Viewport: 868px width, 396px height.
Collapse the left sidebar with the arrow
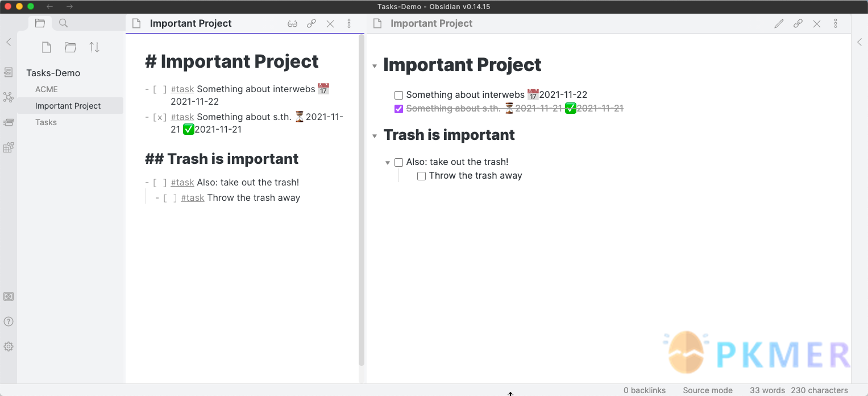pos(9,42)
